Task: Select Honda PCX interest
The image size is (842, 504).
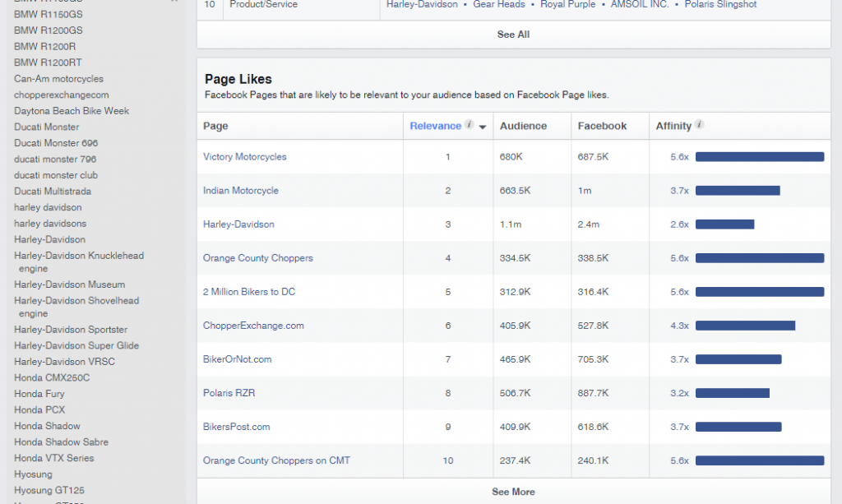Action: pos(39,410)
